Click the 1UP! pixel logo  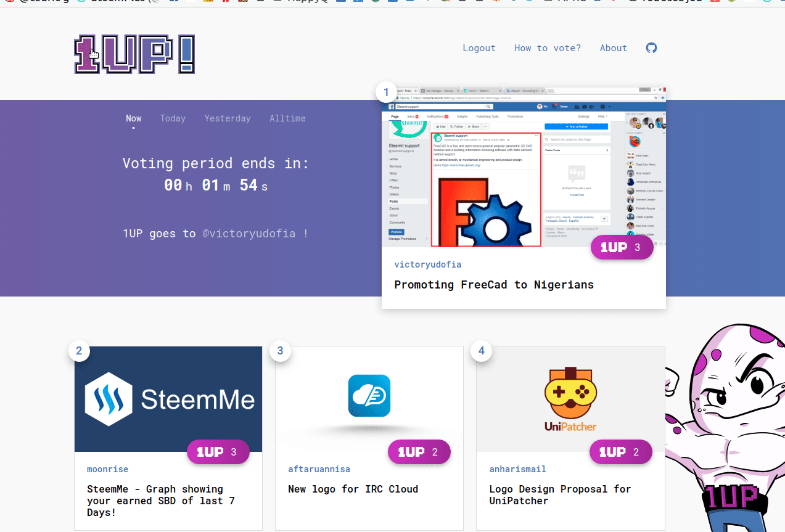point(134,55)
